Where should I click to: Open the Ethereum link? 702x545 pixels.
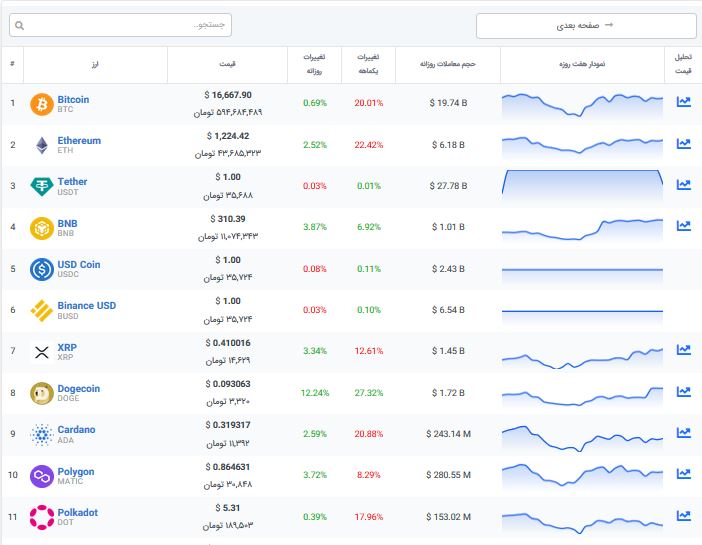79,141
